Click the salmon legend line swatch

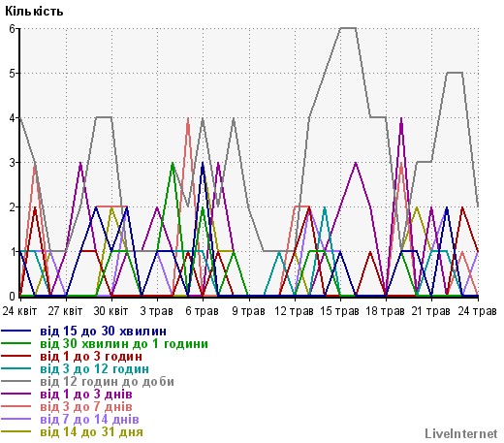click(16, 406)
